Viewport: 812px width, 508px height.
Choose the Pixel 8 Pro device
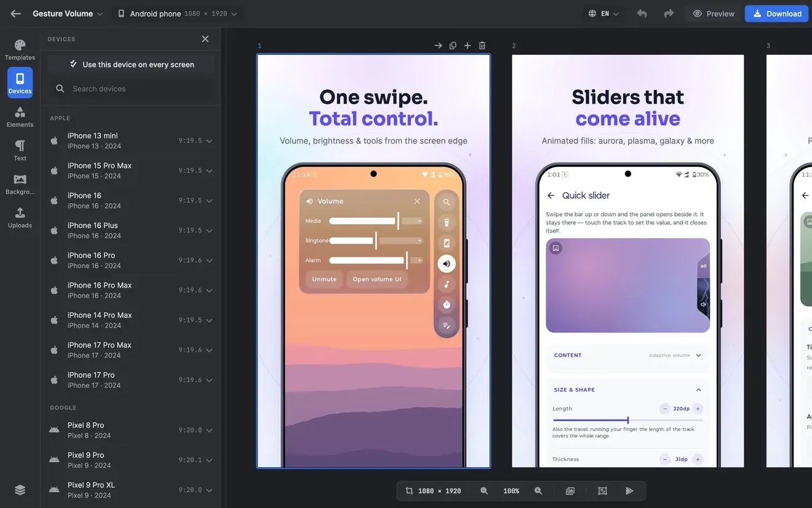click(130, 430)
